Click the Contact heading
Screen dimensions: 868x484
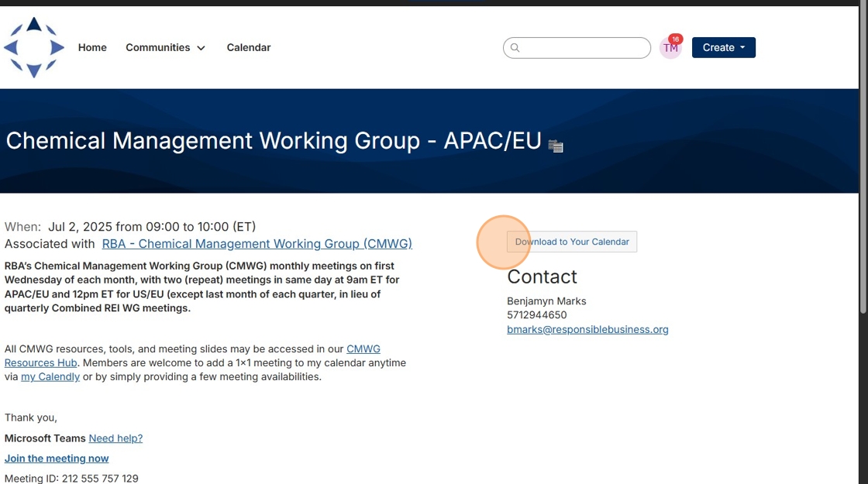[x=542, y=276]
